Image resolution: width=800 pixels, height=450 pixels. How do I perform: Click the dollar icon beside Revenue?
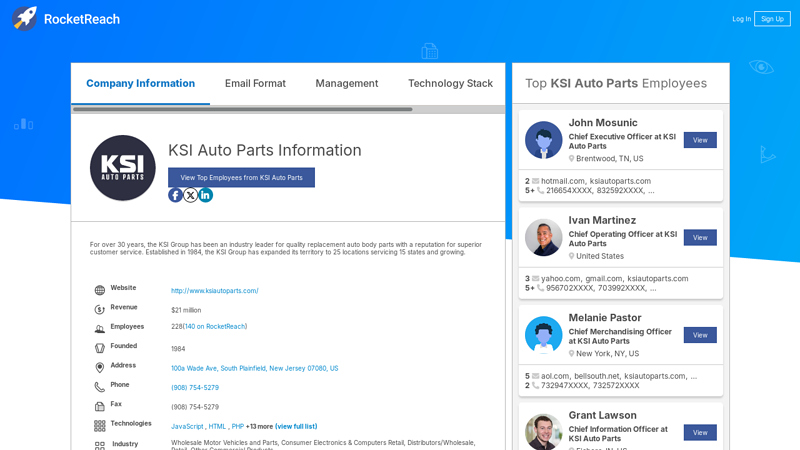click(99, 310)
